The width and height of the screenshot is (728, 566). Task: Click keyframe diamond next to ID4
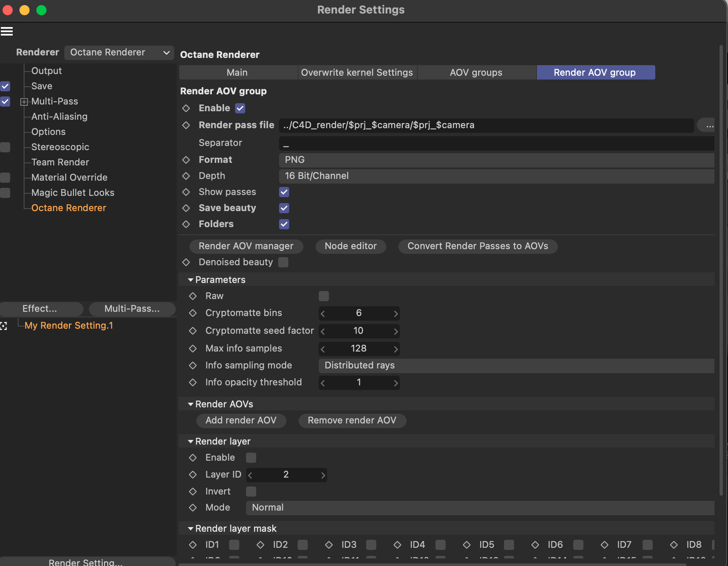click(x=397, y=545)
